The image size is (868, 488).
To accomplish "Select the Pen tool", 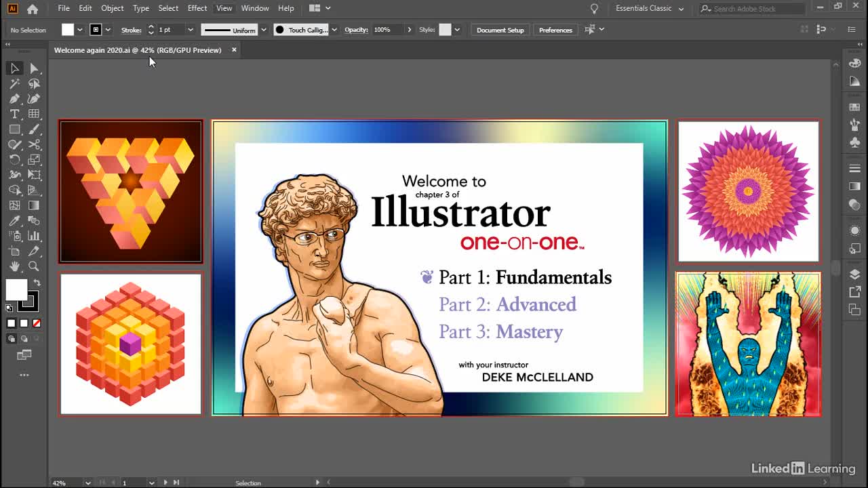I will 14,99.
